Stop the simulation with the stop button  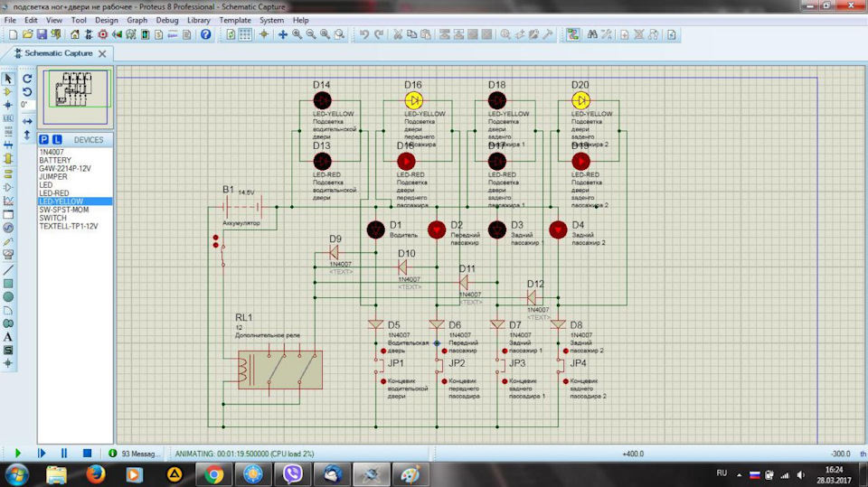tap(87, 453)
